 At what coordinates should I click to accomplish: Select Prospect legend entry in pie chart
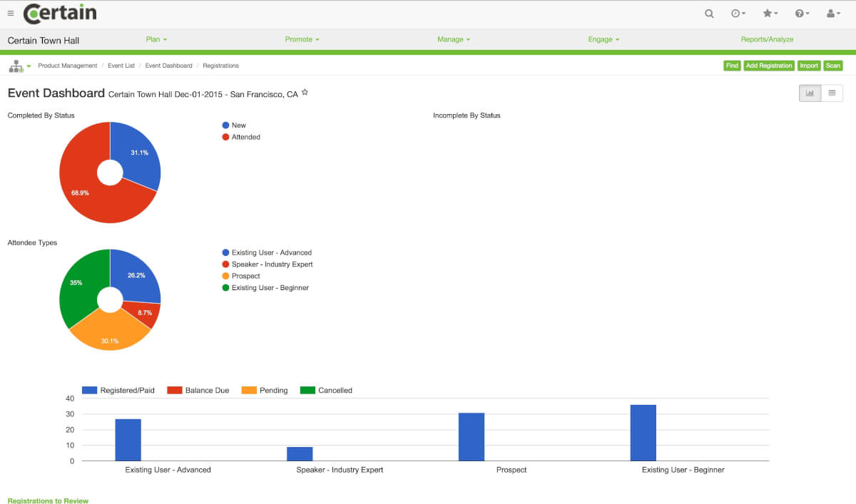click(x=241, y=276)
